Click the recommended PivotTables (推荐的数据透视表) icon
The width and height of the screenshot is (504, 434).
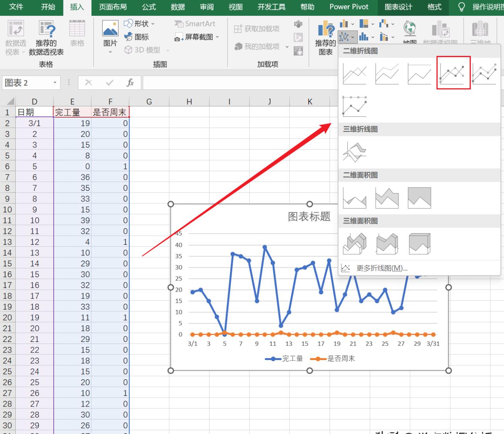pyautogui.click(x=46, y=29)
